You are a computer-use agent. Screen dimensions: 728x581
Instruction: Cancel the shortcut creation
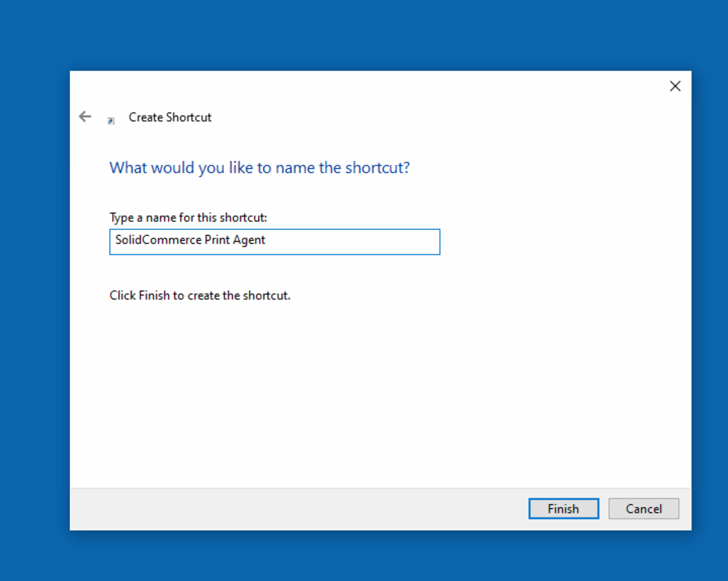(x=643, y=509)
